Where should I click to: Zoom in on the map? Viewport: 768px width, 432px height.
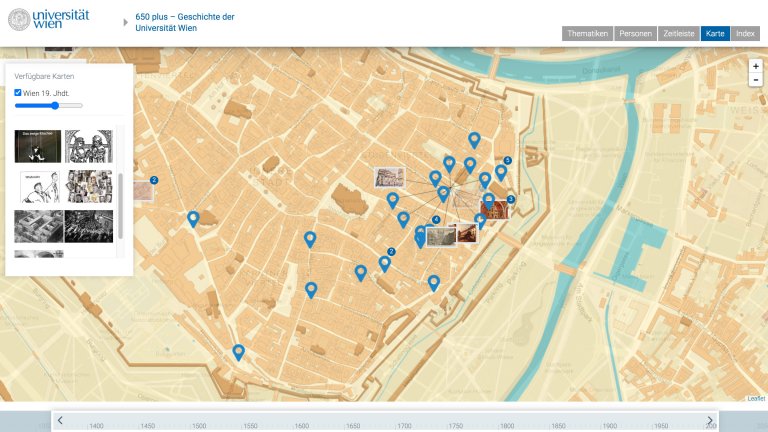pyautogui.click(x=755, y=66)
